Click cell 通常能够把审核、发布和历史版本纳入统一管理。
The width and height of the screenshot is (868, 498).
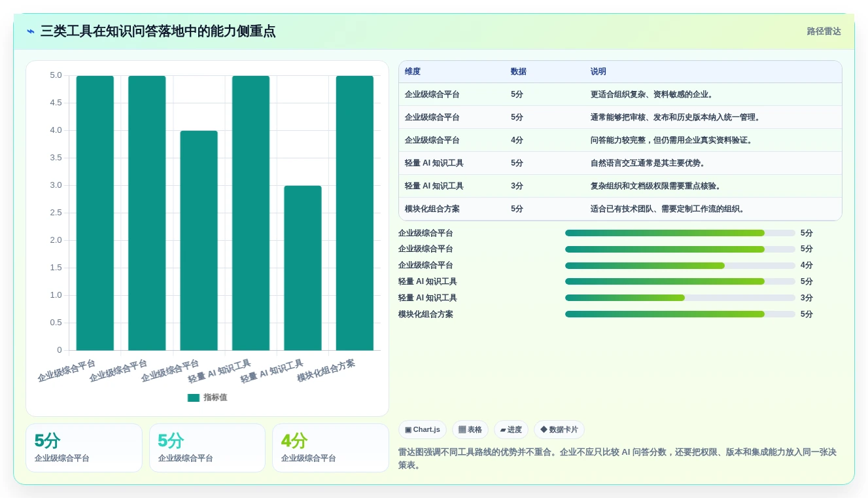(676, 117)
